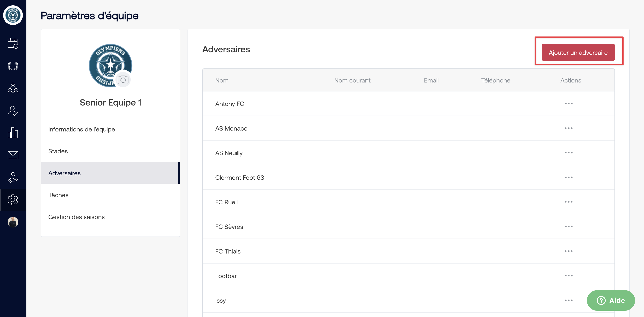Viewport: 644px width, 317px height.
Task: Click the Paramètres d'équipe page title
Action: click(90, 16)
